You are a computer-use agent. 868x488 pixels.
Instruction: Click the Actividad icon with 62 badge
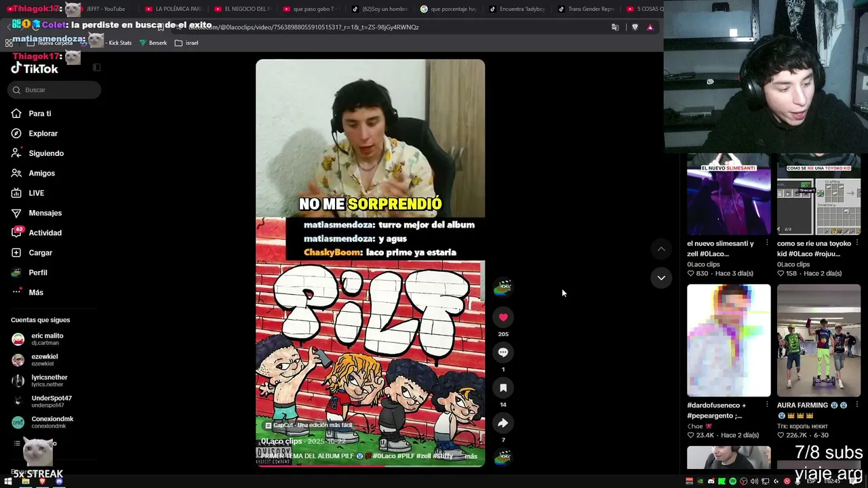pos(17,232)
